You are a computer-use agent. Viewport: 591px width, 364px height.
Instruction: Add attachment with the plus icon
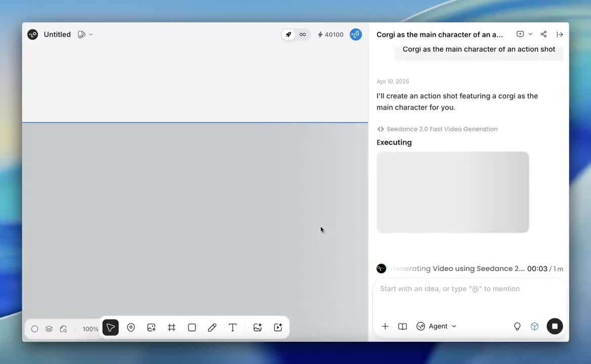[x=385, y=327]
